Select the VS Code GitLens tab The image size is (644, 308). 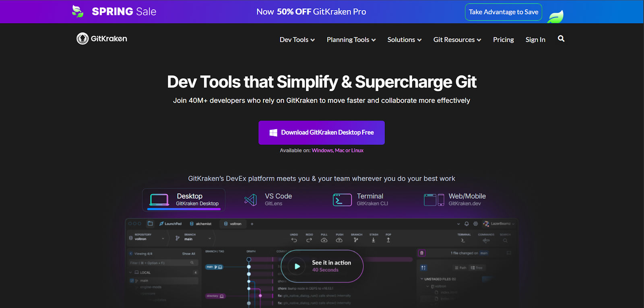click(x=269, y=199)
